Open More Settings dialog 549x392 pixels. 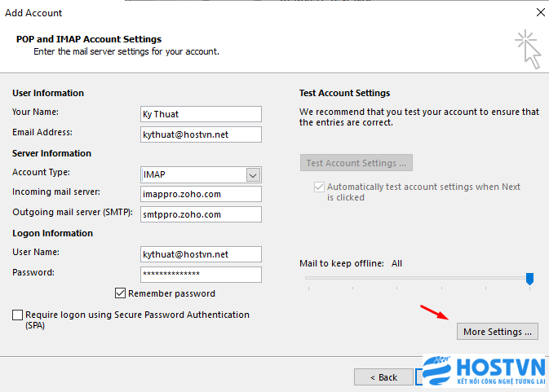[497, 332]
